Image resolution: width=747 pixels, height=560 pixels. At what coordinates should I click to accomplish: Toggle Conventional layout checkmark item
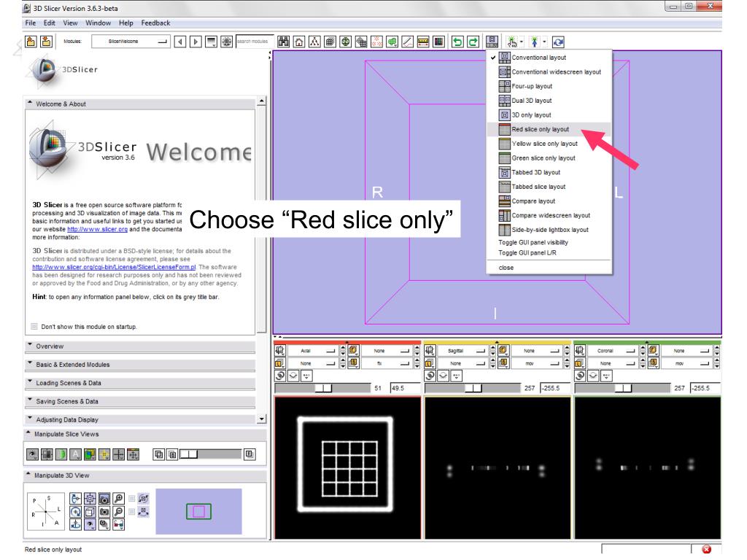click(549, 57)
